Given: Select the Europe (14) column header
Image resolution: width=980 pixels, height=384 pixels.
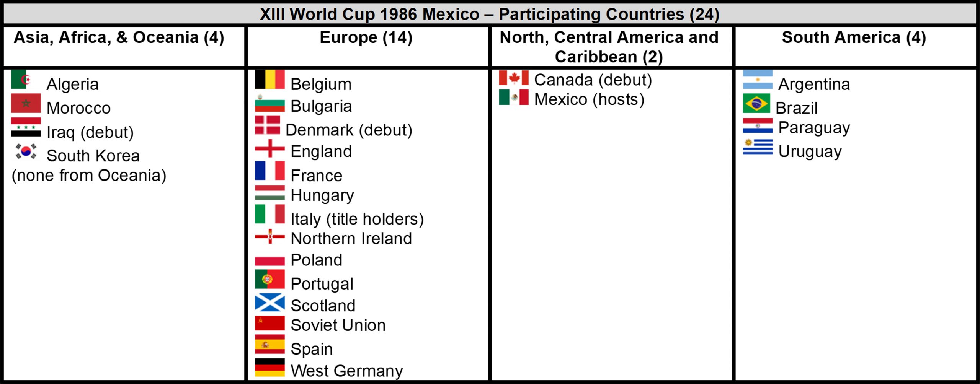Looking at the screenshot, I should click(366, 37).
